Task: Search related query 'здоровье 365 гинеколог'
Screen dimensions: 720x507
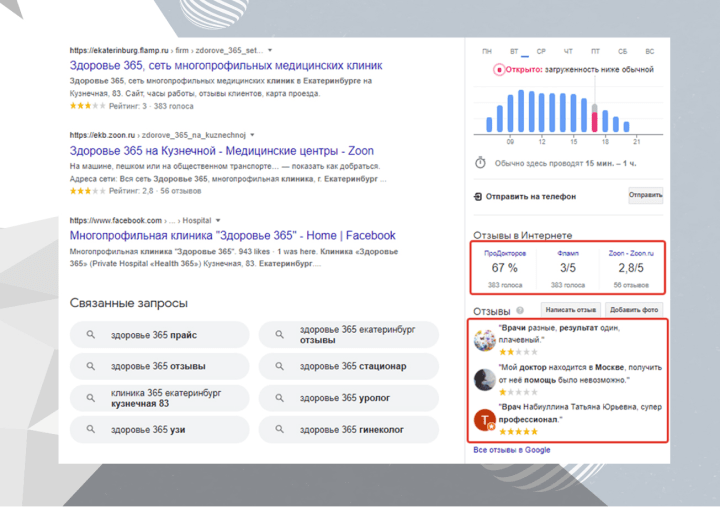Action: (x=349, y=430)
